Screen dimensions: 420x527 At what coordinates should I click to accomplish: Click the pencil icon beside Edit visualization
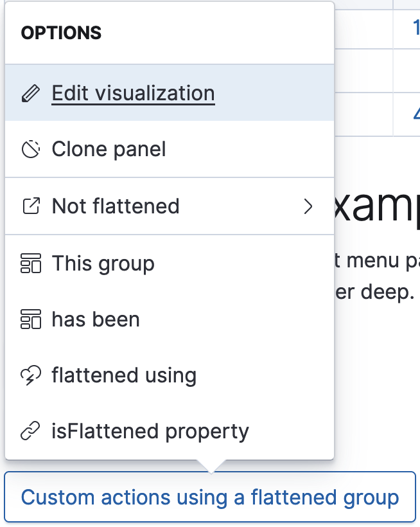(32, 93)
